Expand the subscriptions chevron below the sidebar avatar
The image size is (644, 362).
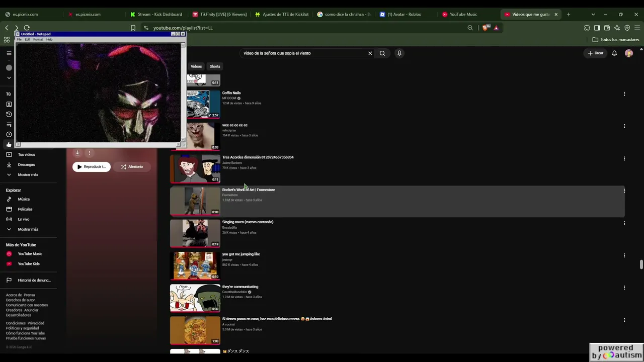[x=9, y=77]
